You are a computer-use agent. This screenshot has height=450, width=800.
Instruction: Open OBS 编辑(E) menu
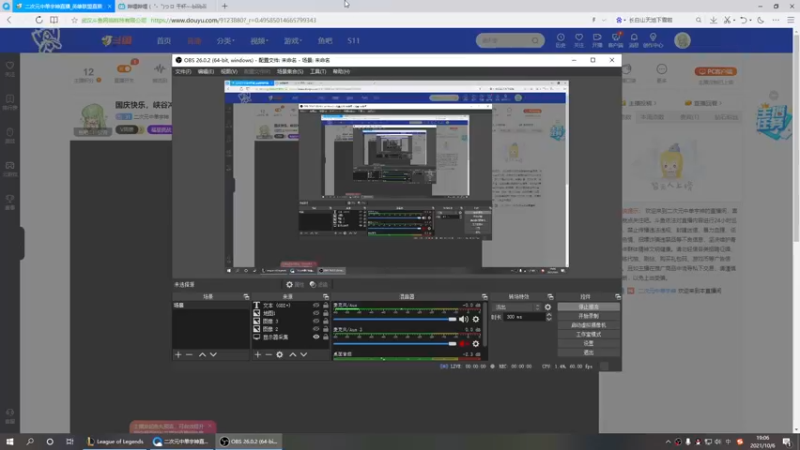[x=206, y=71]
